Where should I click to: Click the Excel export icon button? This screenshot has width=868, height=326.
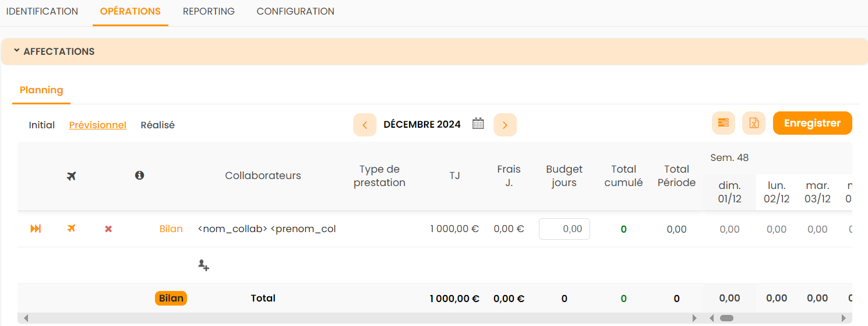(753, 123)
